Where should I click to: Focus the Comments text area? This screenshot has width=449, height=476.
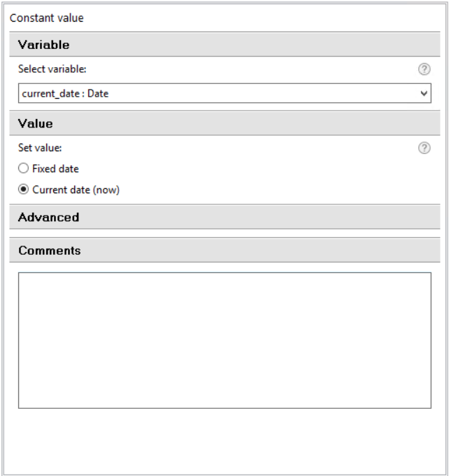pyautogui.click(x=224, y=340)
